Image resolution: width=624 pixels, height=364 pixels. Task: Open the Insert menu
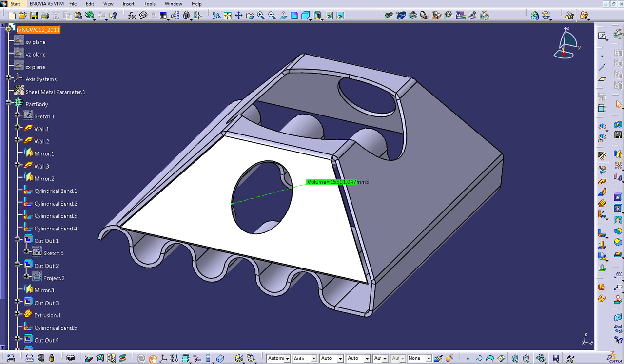pos(128,4)
